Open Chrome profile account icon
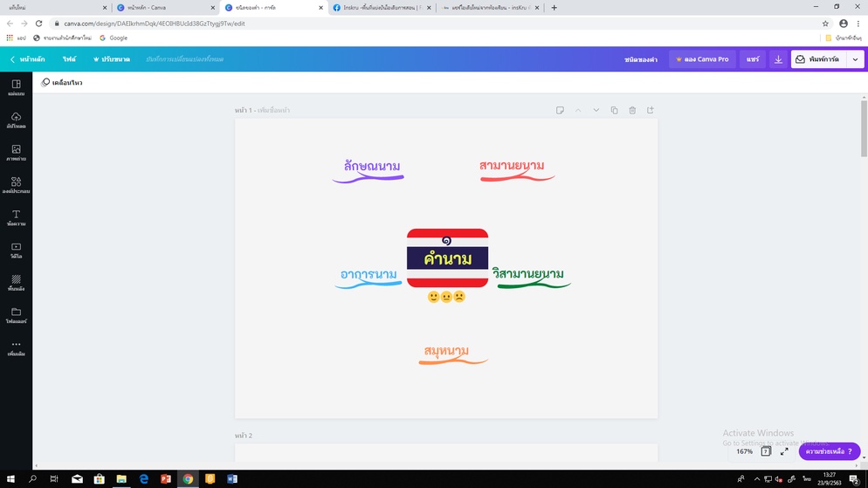Viewport: 868px width, 488px height. [843, 24]
